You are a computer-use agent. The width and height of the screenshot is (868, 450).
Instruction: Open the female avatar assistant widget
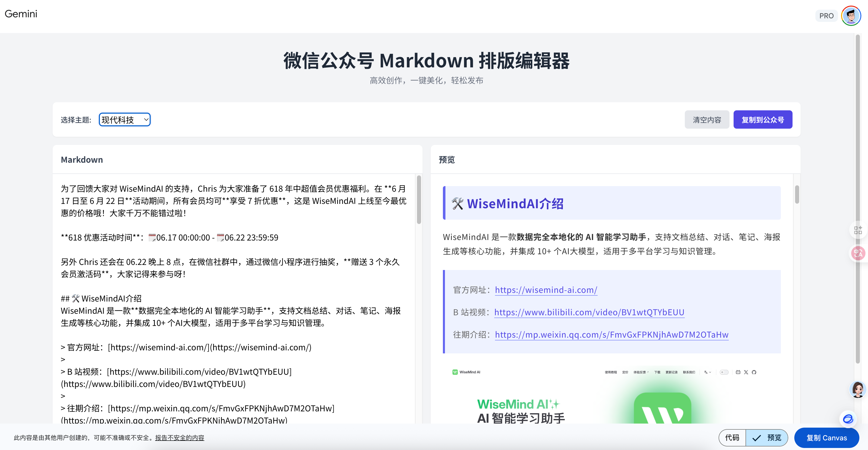pyautogui.click(x=857, y=389)
